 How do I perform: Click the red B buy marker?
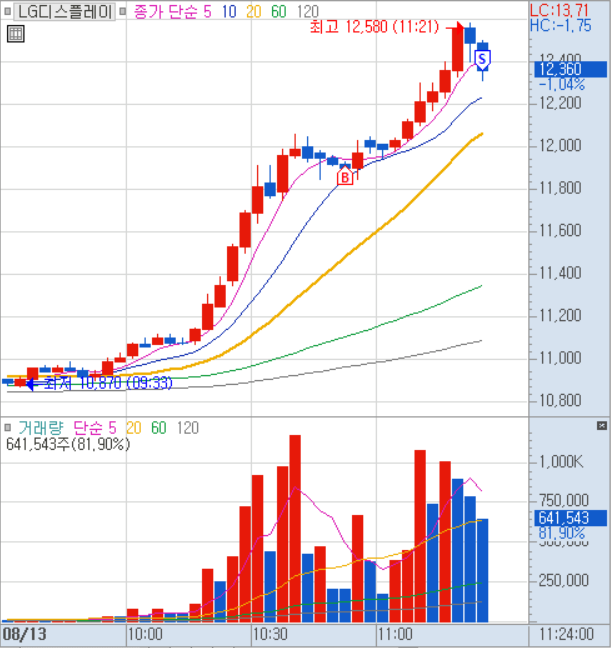345,177
